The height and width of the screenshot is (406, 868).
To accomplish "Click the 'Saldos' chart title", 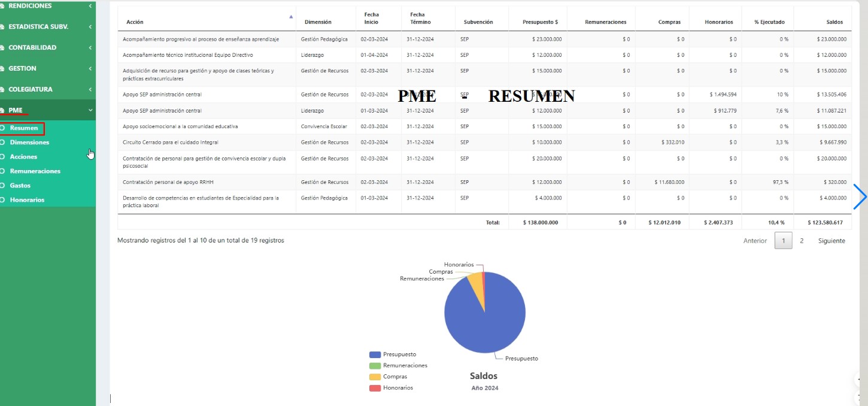I will coord(484,376).
